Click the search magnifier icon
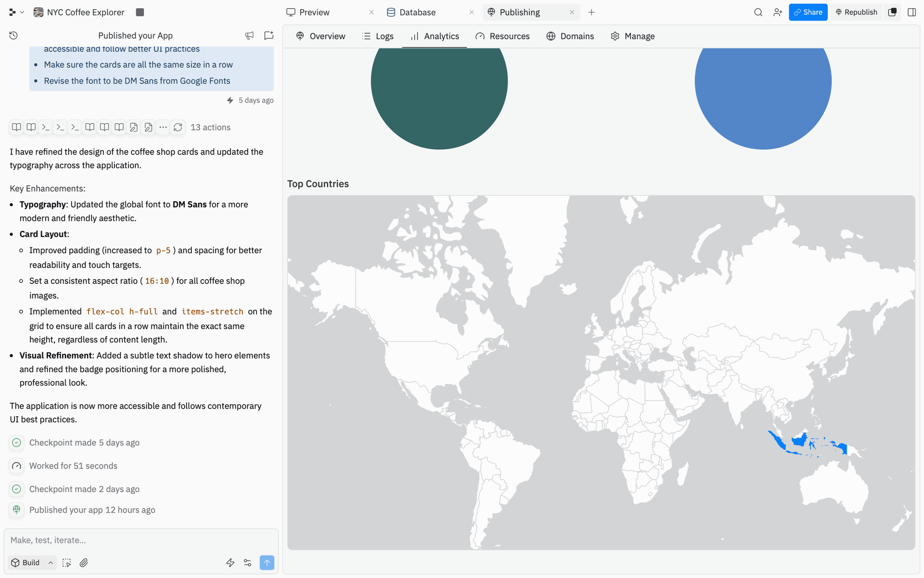Screen dimensions: 924x578 click(x=758, y=13)
